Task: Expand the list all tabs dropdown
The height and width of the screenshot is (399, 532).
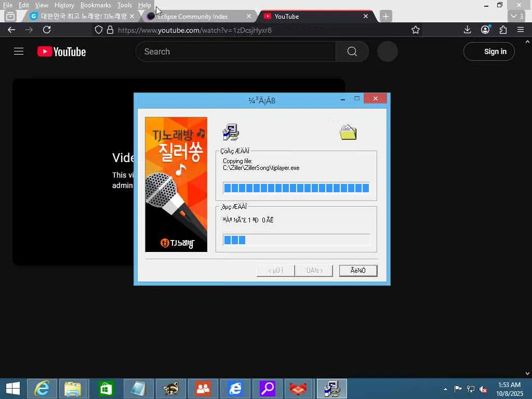Action: [x=516, y=16]
